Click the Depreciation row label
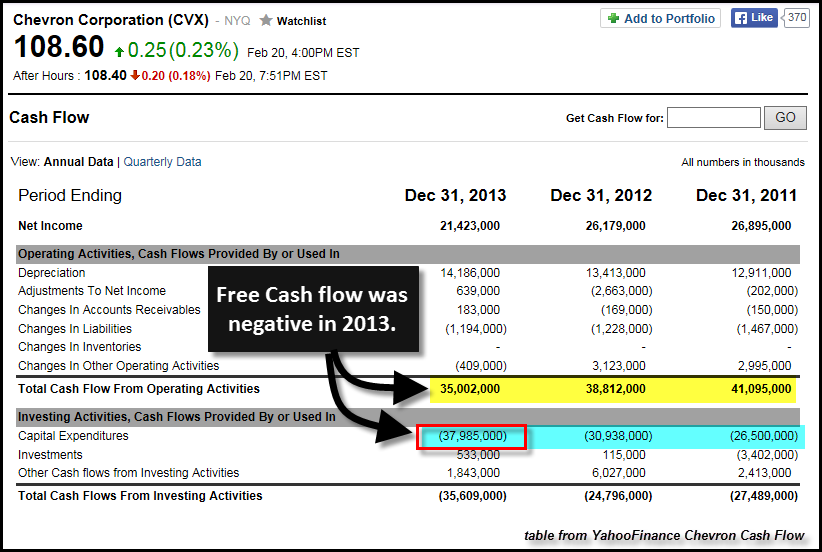Image resolution: width=822 pixels, height=552 pixels. (51, 273)
